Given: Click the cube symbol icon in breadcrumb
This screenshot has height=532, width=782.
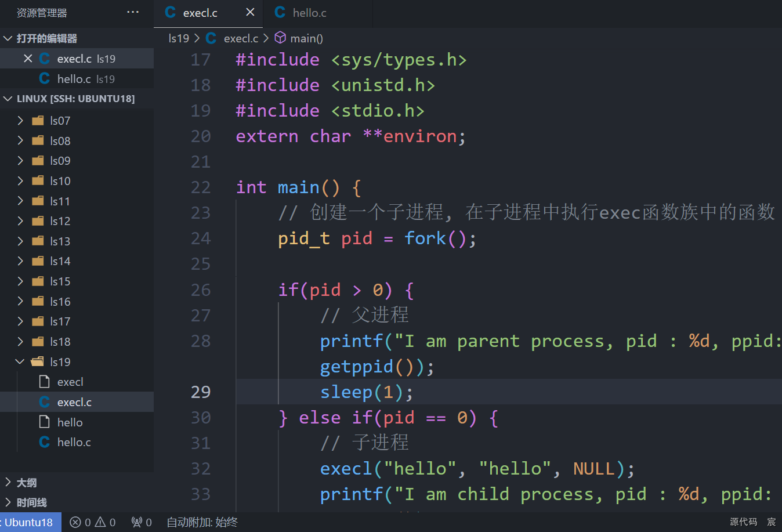Looking at the screenshot, I should (x=280, y=38).
